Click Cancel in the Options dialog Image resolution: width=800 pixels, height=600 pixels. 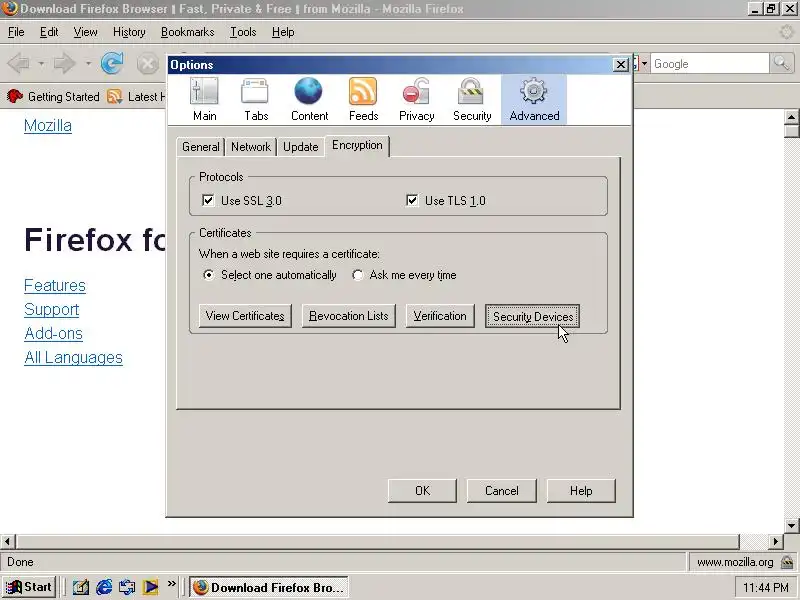[x=502, y=491]
